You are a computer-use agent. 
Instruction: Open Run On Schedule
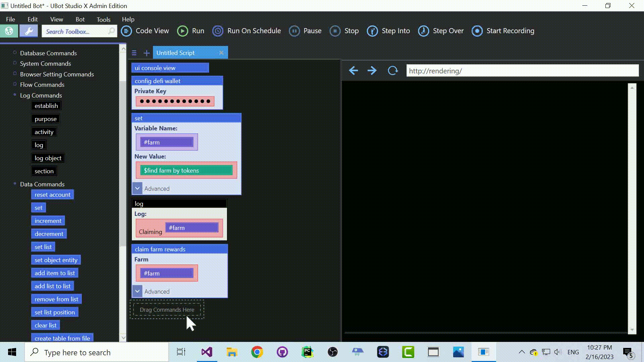click(x=247, y=31)
